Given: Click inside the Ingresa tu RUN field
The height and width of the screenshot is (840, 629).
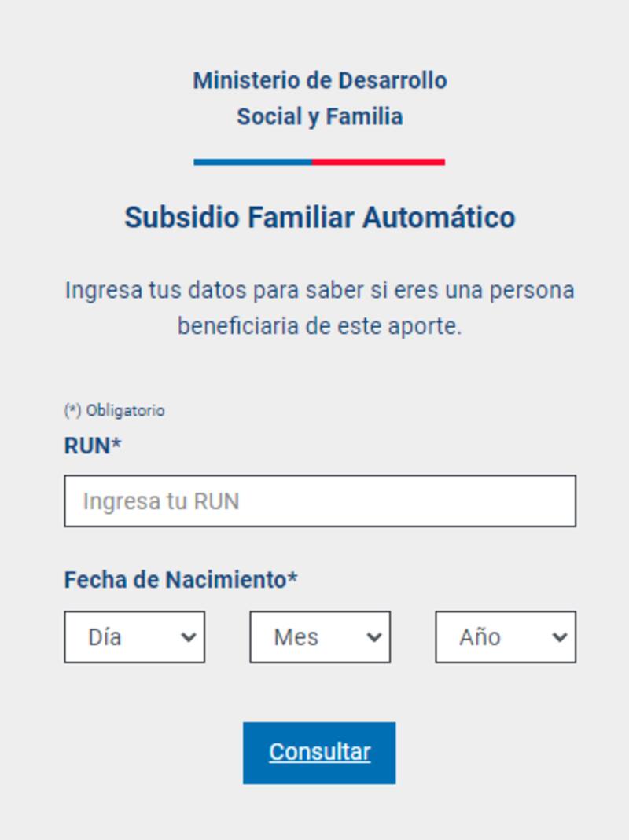Looking at the screenshot, I should [319, 501].
